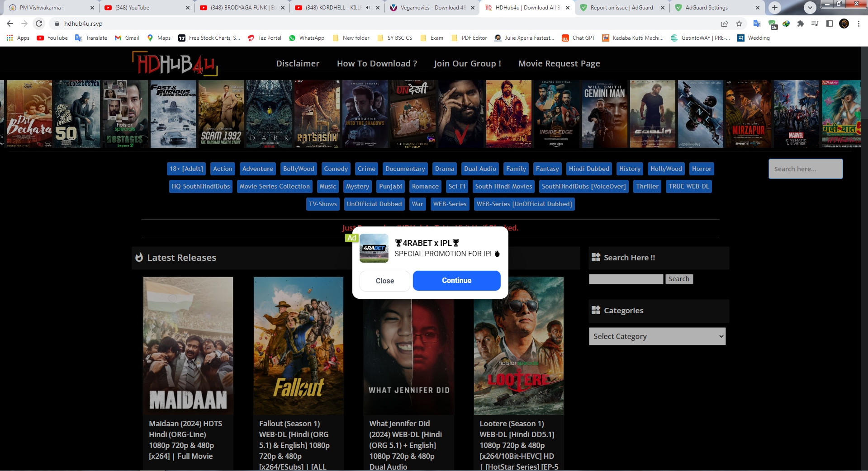Browse the Horror category
Screen dimensions: 868x471
tap(702, 169)
